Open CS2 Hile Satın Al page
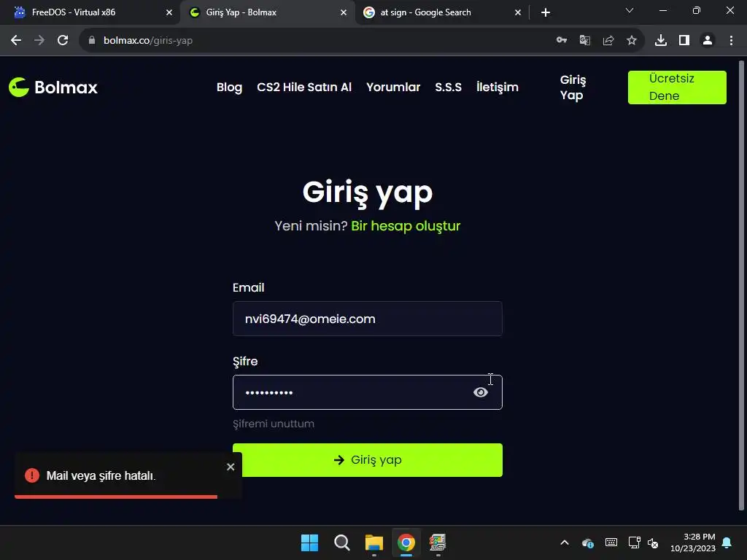Viewport: 747px width, 560px height. (304, 87)
